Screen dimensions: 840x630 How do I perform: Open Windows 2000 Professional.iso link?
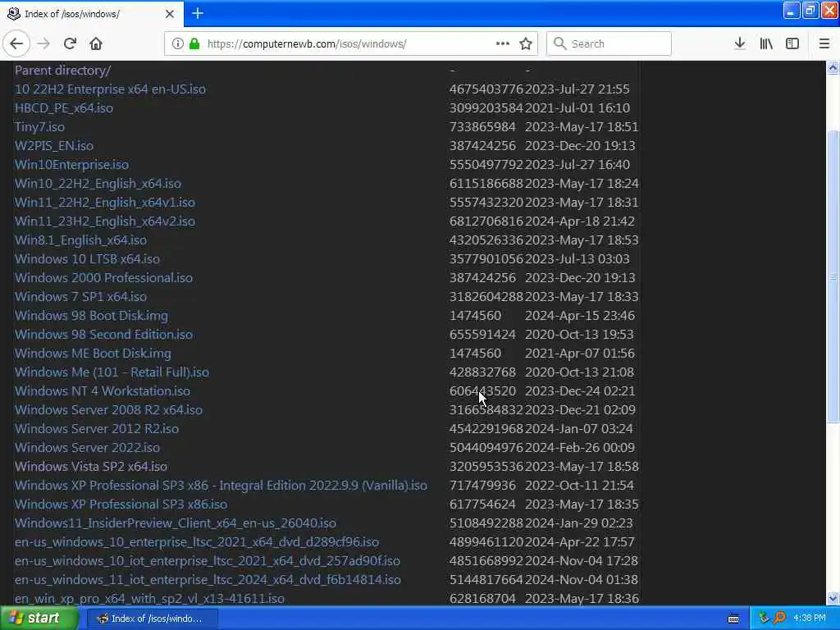pos(103,277)
